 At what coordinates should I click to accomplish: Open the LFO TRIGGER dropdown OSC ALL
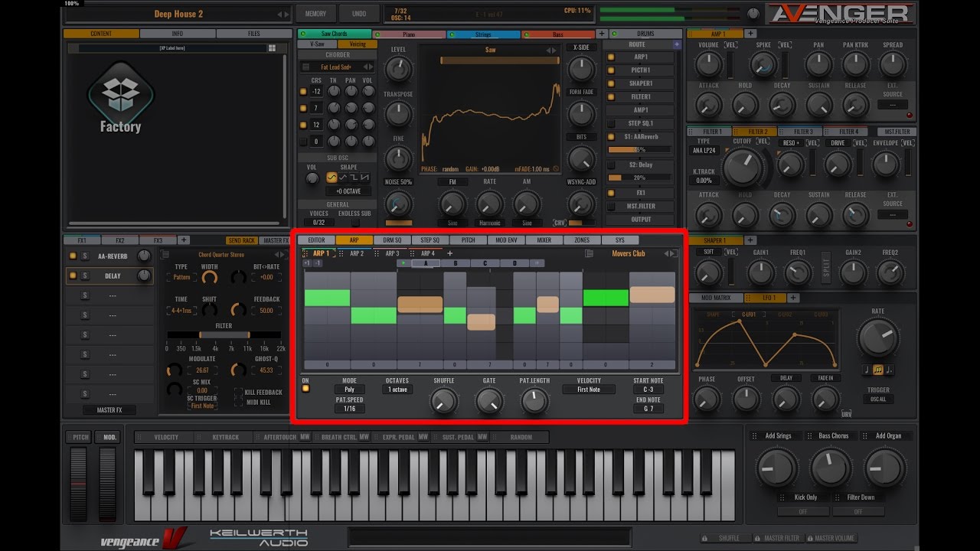[878, 399]
